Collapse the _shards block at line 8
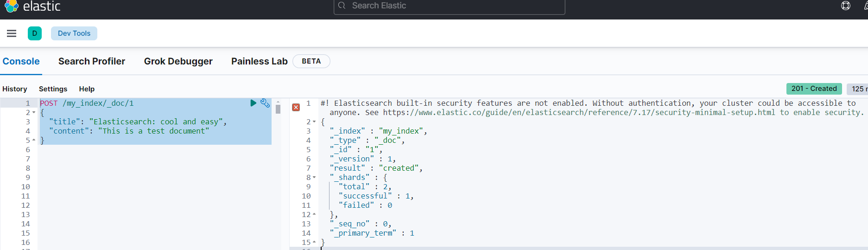The width and height of the screenshot is (868, 250). (x=314, y=178)
